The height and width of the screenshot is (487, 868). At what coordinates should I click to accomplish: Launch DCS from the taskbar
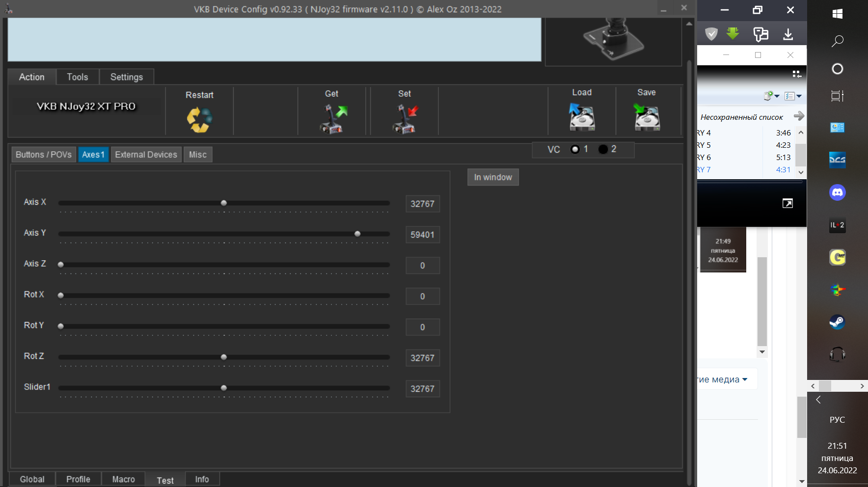click(838, 160)
